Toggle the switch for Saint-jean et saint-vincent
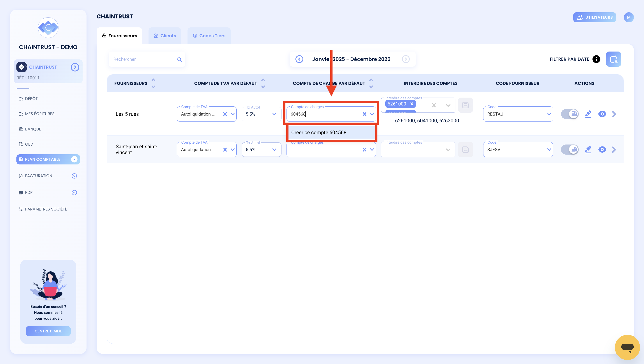 pyautogui.click(x=570, y=150)
